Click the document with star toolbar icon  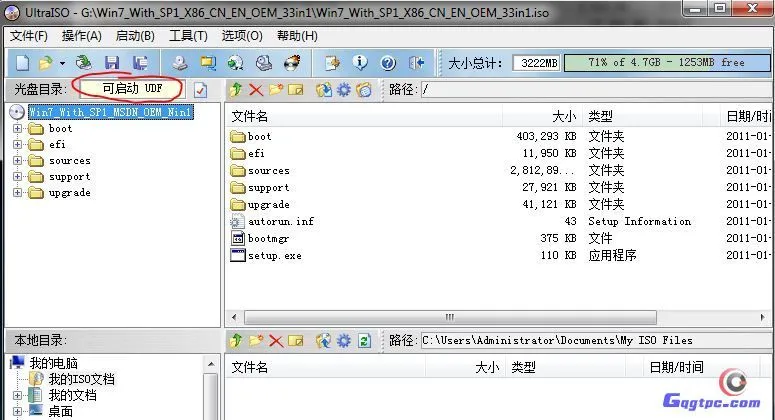pos(332,63)
